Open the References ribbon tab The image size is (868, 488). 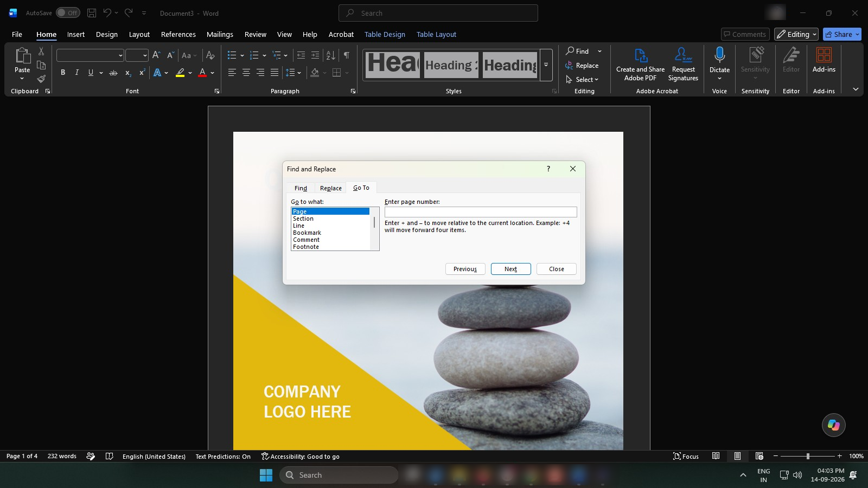coord(178,34)
